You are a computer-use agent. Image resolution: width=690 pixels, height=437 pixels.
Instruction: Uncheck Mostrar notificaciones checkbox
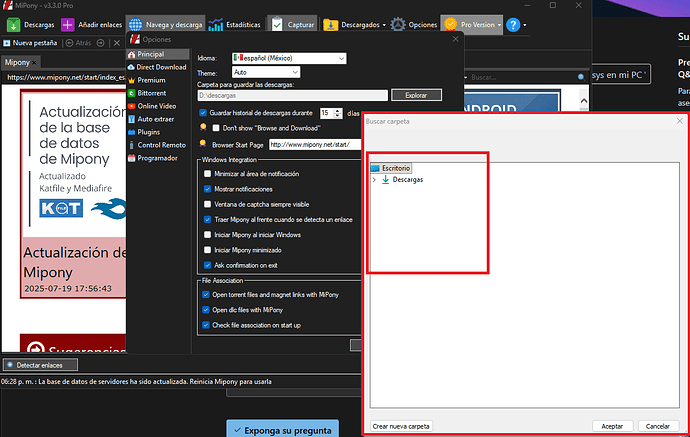[x=206, y=189]
